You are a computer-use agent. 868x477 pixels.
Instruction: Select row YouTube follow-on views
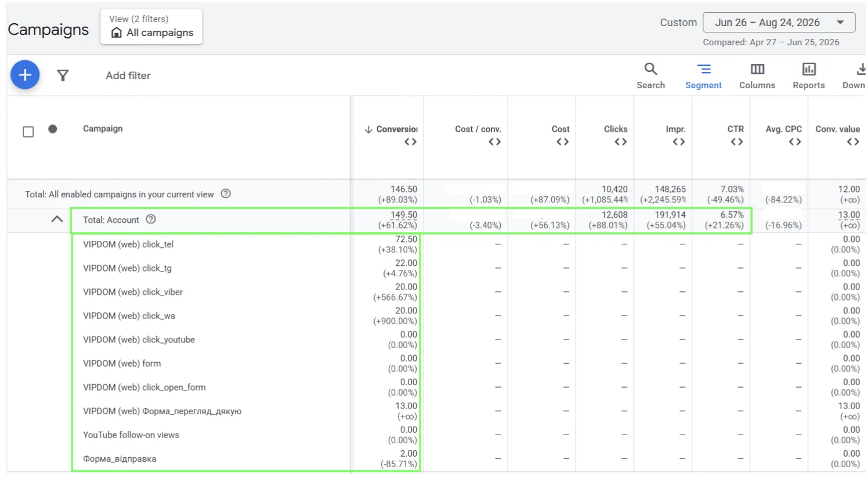coord(131,435)
